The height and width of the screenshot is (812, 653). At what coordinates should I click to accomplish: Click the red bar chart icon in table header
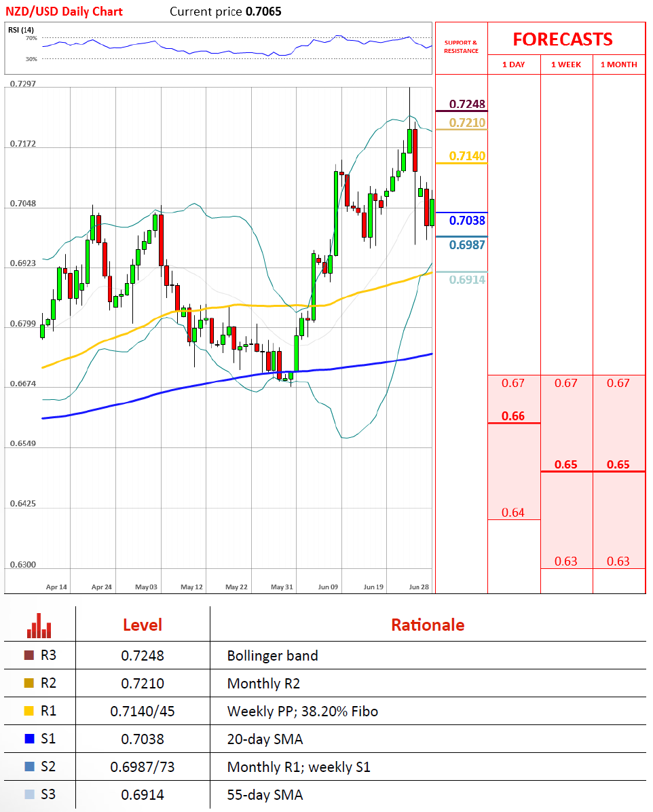click(39, 625)
